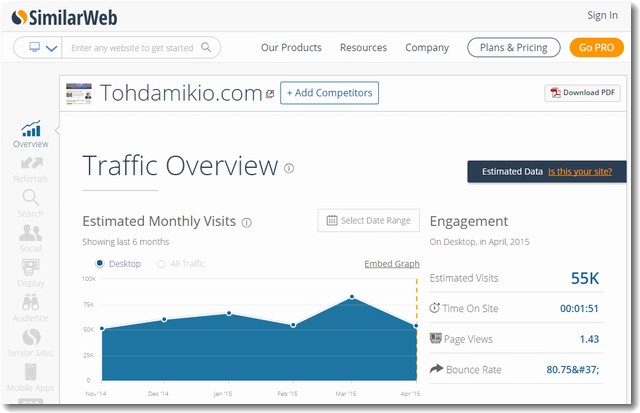Select the Overview sidebar section
640x413 pixels.
[31, 134]
